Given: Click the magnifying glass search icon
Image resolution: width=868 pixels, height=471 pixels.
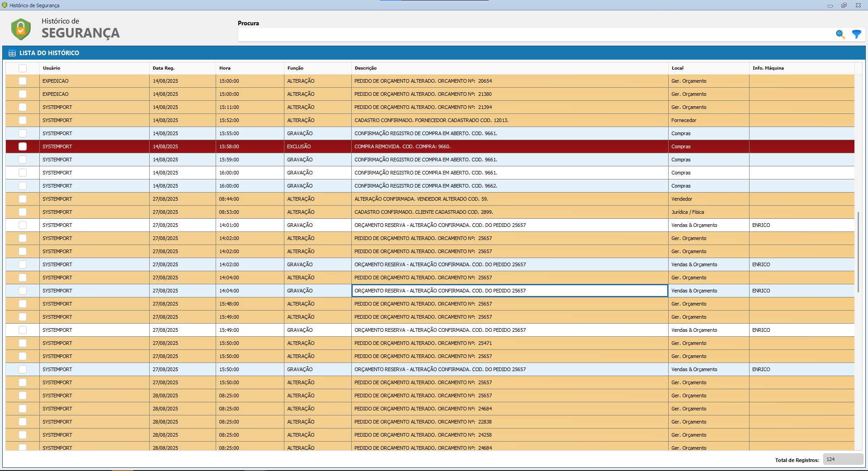Looking at the screenshot, I should pos(840,34).
